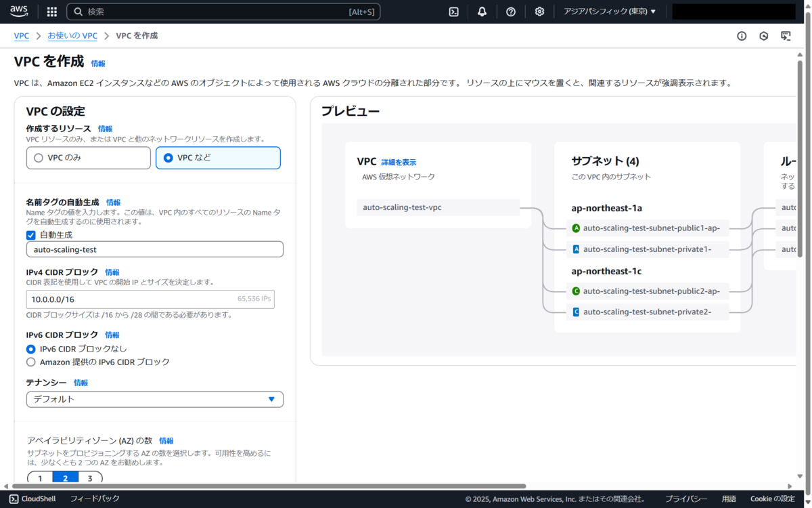The height and width of the screenshot is (508, 812).
Task: Click 情報 link next to 名前タグの自動生成
Action: (x=113, y=203)
